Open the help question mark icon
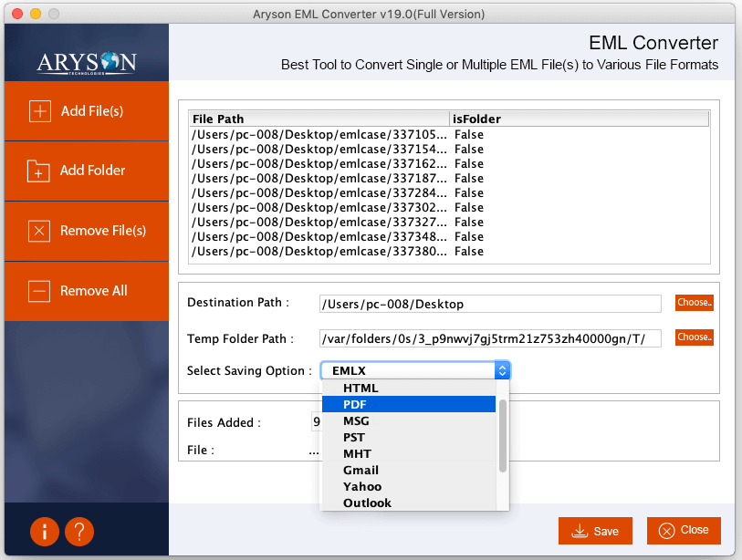This screenshot has width=742, height=560. tap(79, 532)
